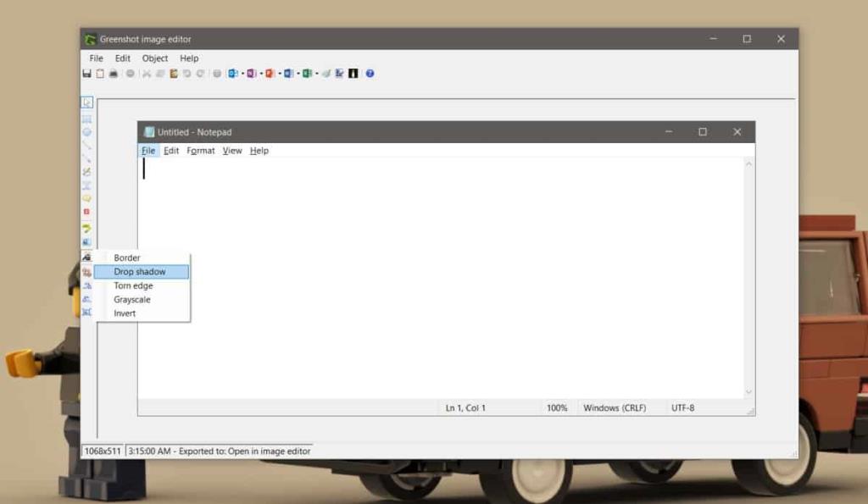Open the dropdown beside the Excel export icon
868x504 pixels.
click(317, 73)
